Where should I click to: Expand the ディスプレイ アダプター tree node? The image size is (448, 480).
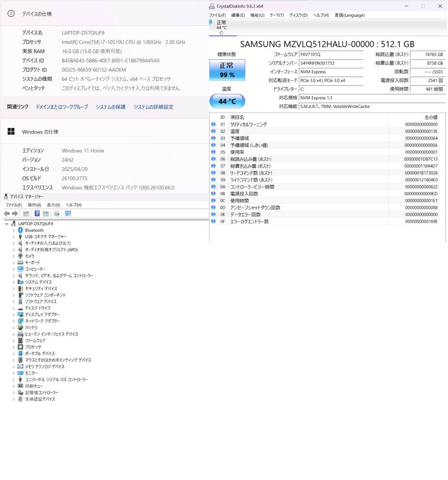pos(14,314)
